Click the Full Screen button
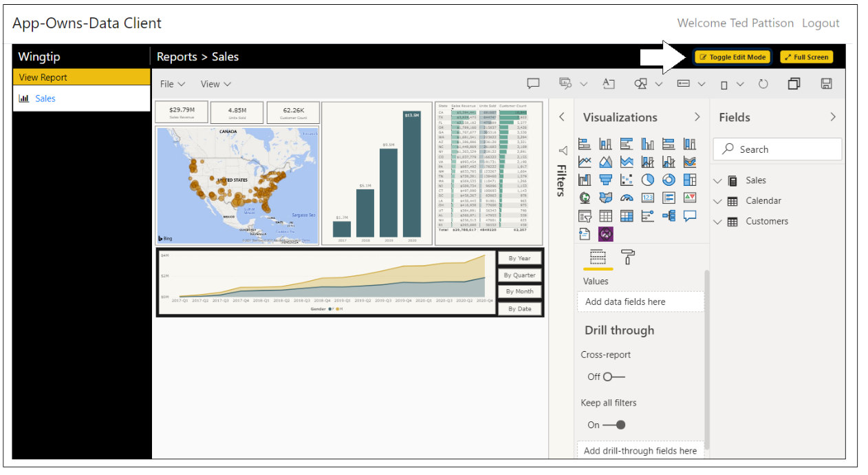Viewport: 868px width, 475px height. click(807, 57)
